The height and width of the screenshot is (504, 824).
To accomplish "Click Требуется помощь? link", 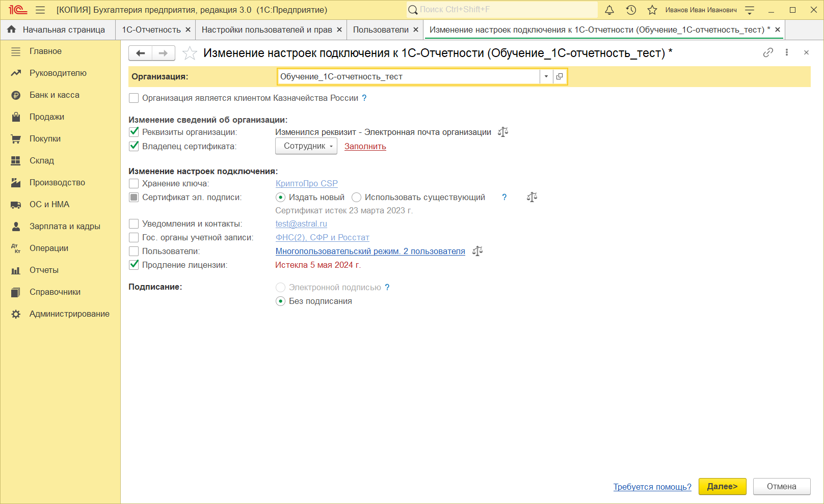I will pyautogui.click(x=652, y=487).
